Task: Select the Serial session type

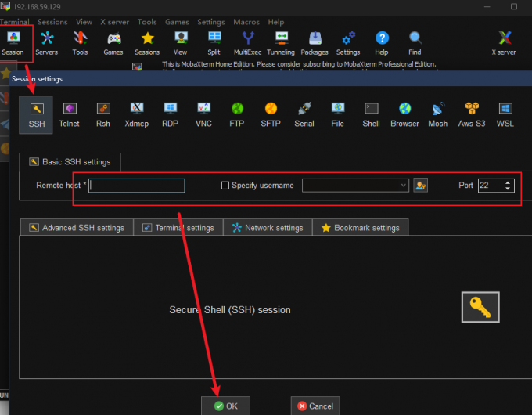Action: coord(304,115)
